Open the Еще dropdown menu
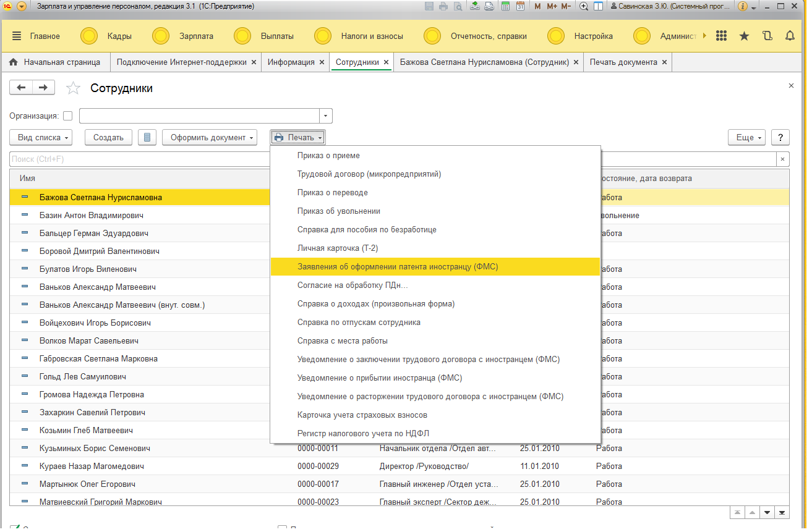 tap(747, 137)
